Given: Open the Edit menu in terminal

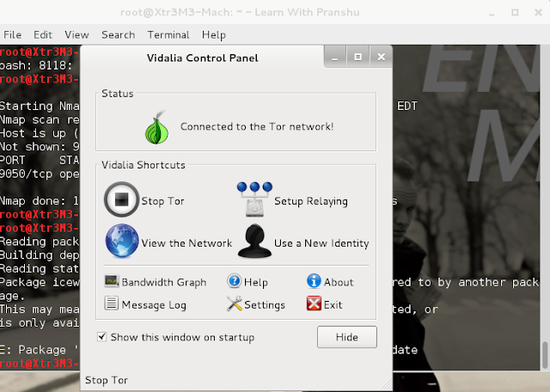Looking at the screenshot, I should tap(43, 34).
